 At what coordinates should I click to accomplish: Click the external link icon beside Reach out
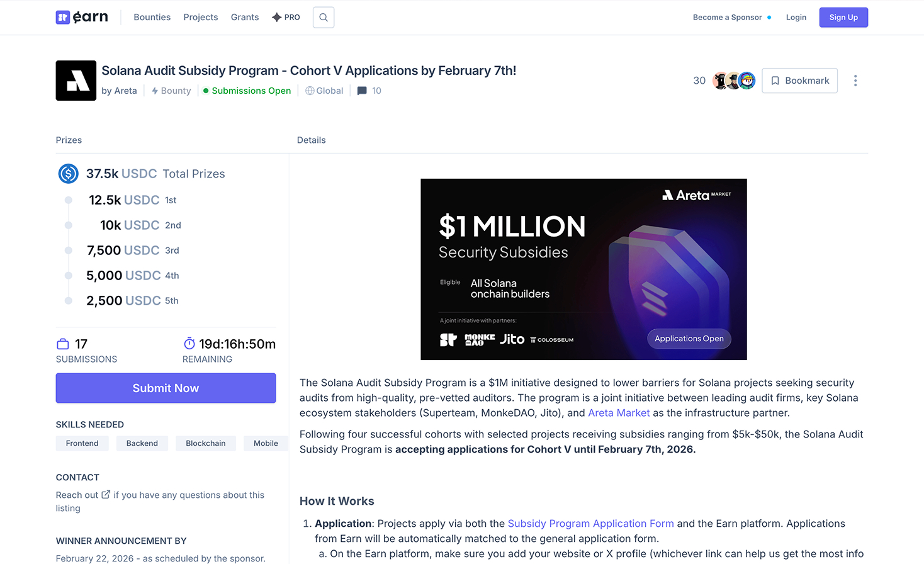(106, 495)
